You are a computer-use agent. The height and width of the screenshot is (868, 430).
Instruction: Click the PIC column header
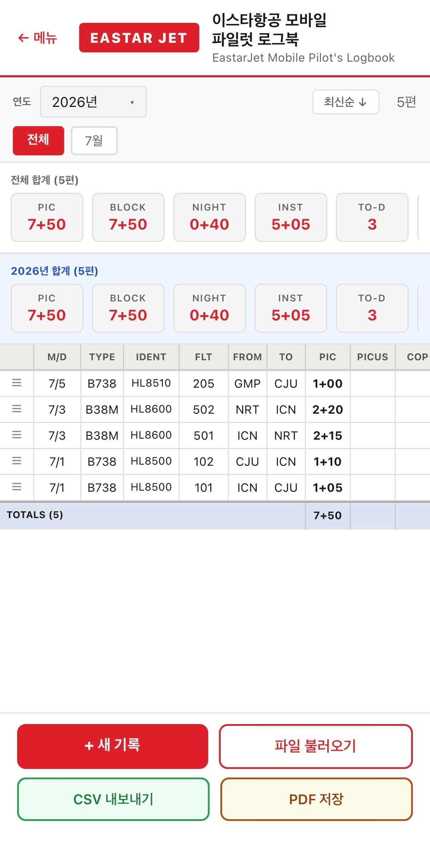(x=328, y=357)
